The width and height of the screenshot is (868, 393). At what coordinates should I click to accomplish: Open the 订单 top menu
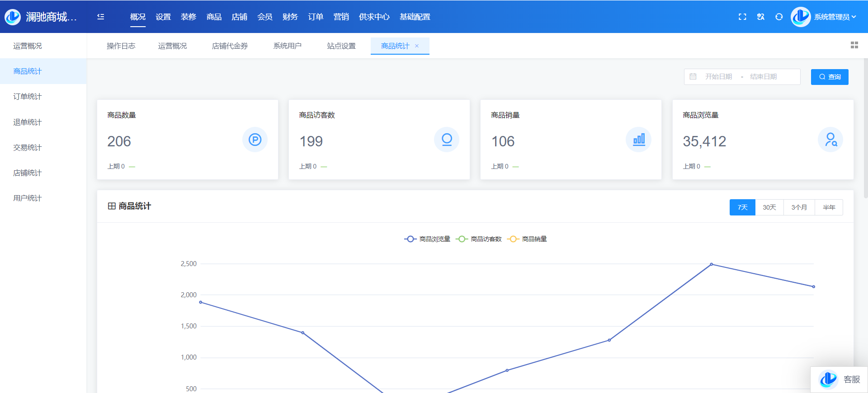point(316,17)
